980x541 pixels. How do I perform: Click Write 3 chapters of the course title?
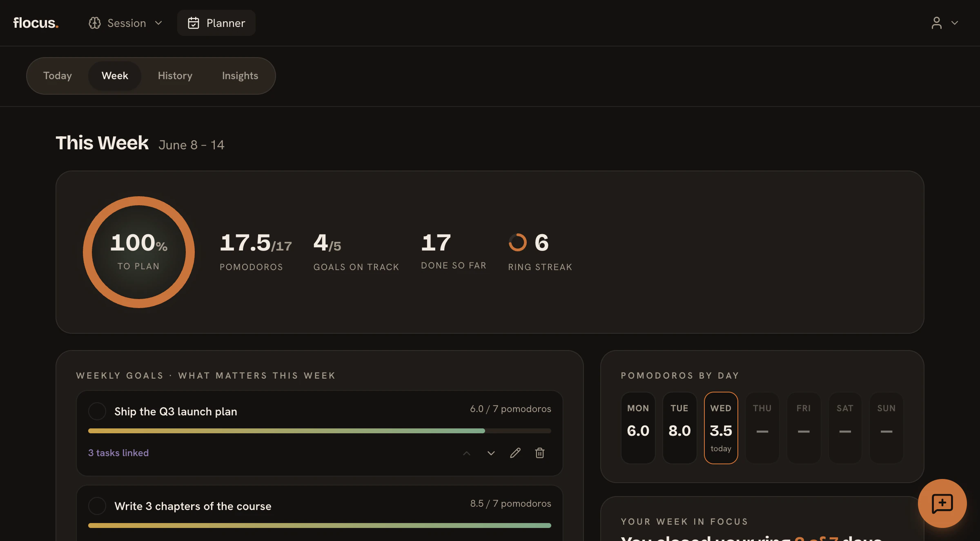pos(193,506)
